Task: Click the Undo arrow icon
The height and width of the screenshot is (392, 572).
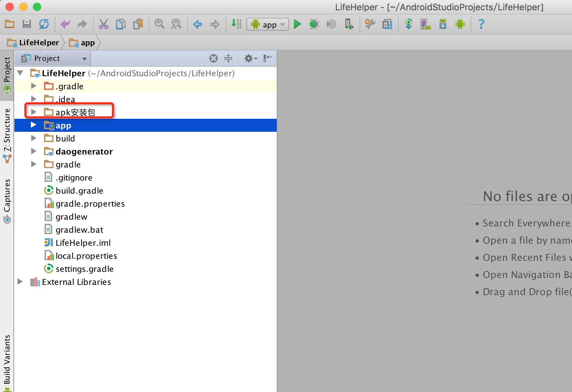Action: tap(65, 24)
